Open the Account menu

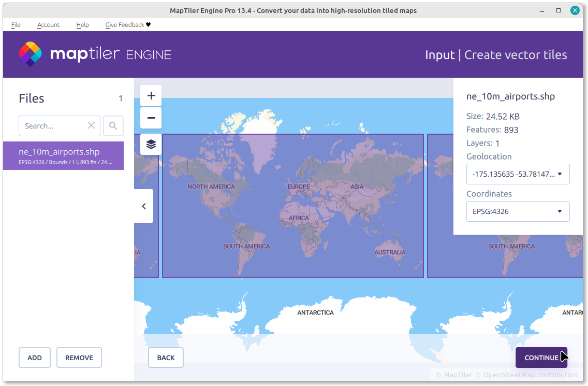pos(48,25)
